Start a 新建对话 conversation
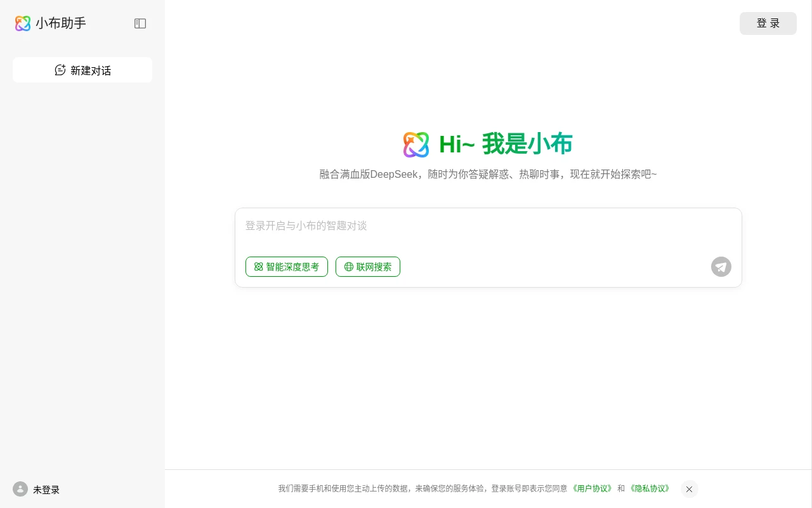 82,70
